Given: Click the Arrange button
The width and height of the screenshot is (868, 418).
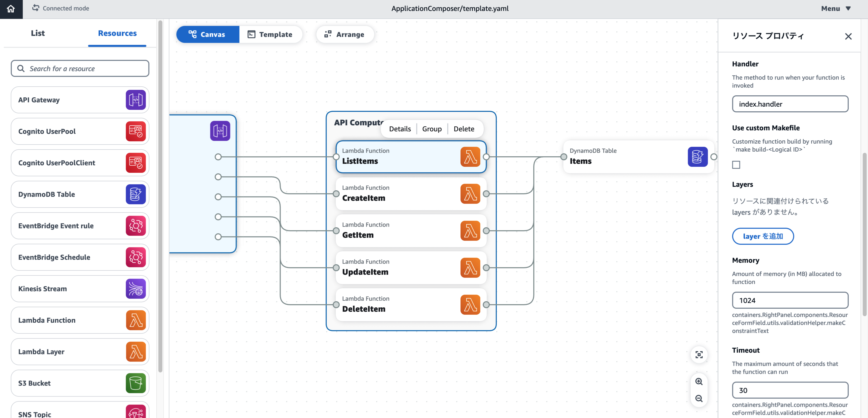Looking at the screenshot, I should click(x=345, y=34).
